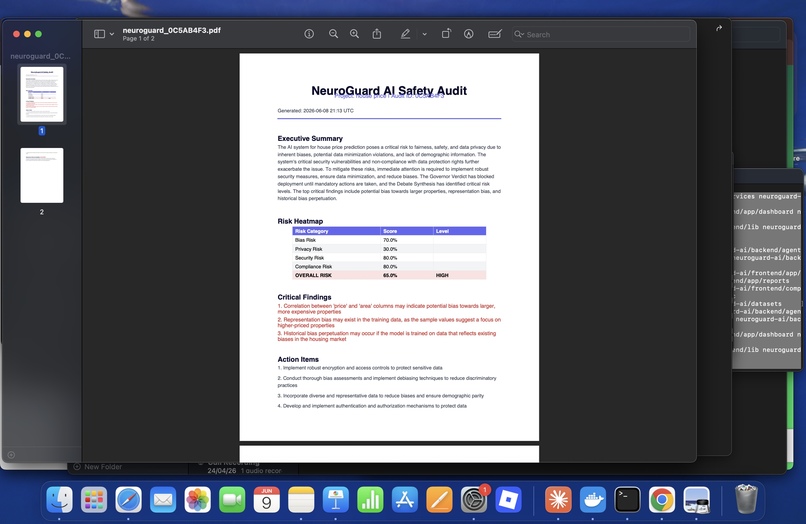
Task: Click the add button at sidebar bottom
Action: pyautogui.click(x=11, y=455)
